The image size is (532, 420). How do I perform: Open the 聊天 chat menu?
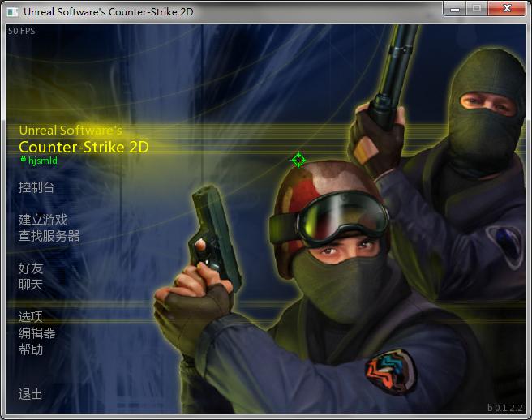31,285
